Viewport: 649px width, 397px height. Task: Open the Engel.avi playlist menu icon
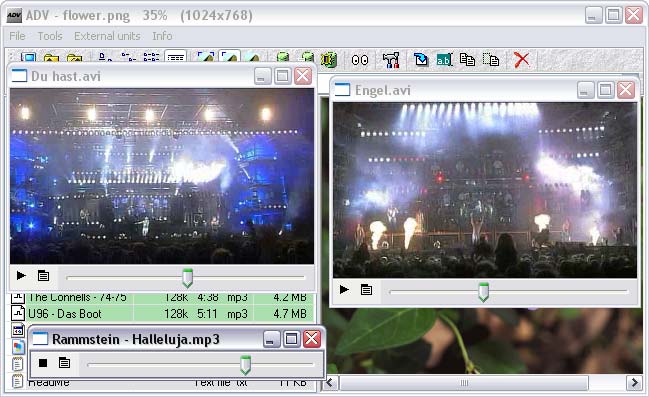[366, 290]
